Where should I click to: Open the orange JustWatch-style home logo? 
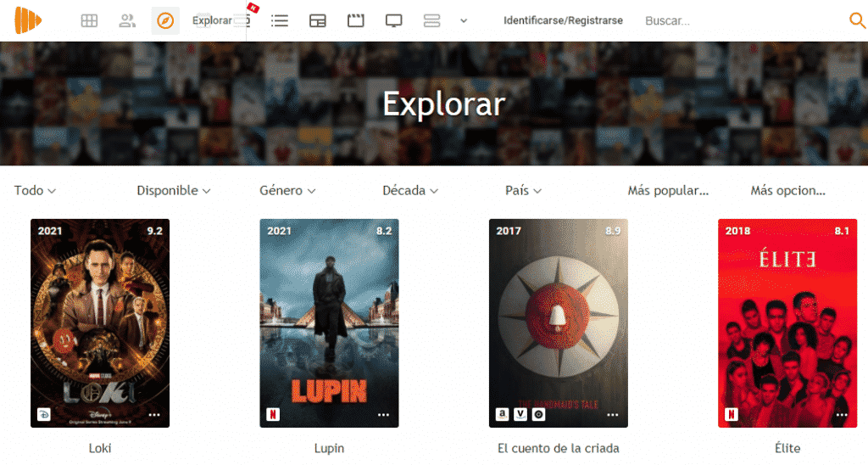[28, 20]
